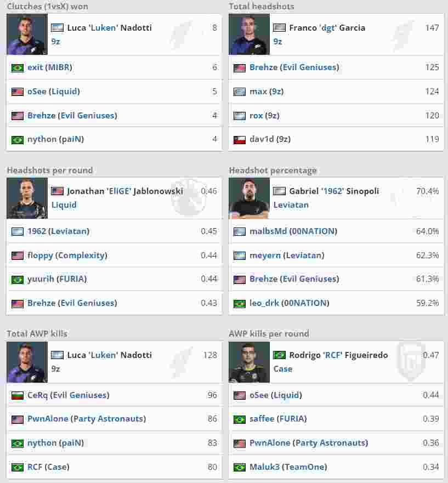Screen dimensions: 448x483
Task: Open EliGE's player photo
Action: (x=27, y=198)
